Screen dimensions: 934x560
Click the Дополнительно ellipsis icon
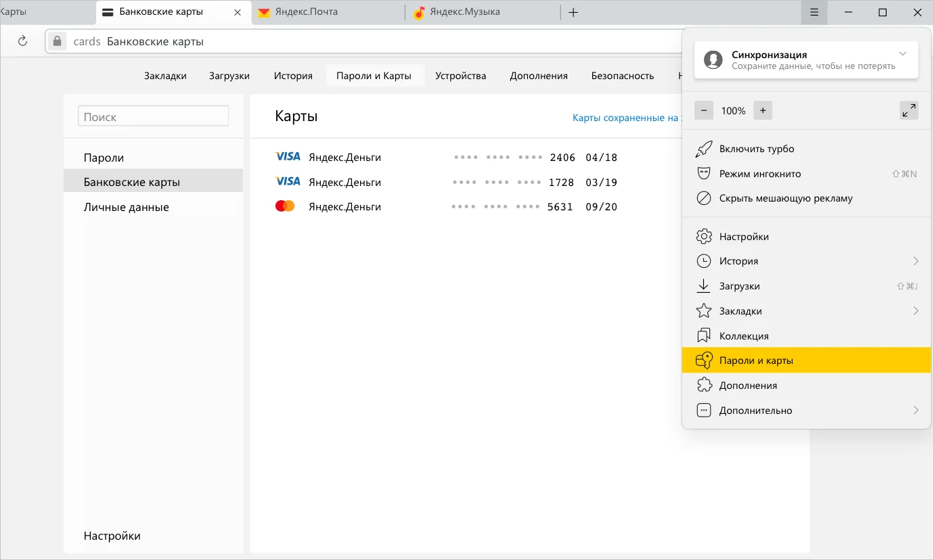(704, 411)
